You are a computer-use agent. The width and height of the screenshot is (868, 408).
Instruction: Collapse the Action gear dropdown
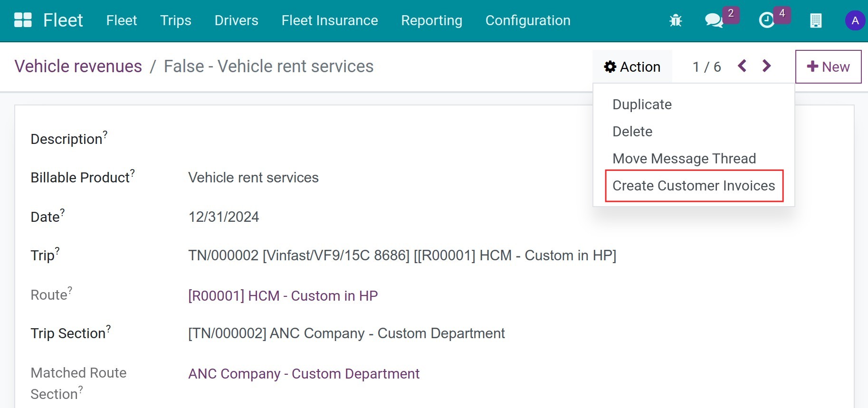(632, 67)
